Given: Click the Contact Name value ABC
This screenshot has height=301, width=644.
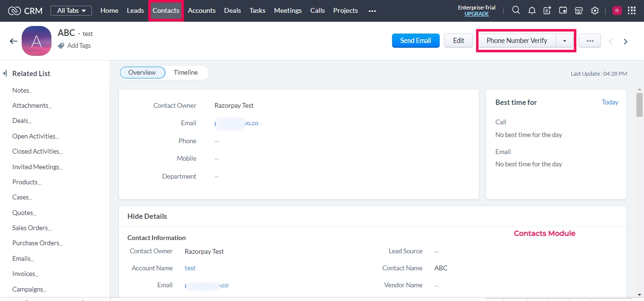Looking at the screenshot, I should tap(441, 268).
